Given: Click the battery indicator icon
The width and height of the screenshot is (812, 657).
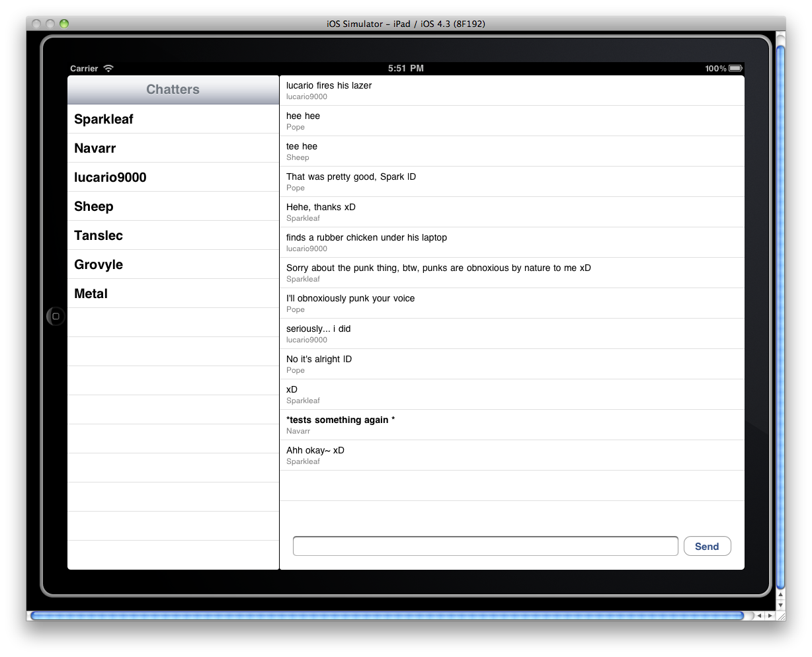Looking at the screenshot, I should tap(735, 68).
